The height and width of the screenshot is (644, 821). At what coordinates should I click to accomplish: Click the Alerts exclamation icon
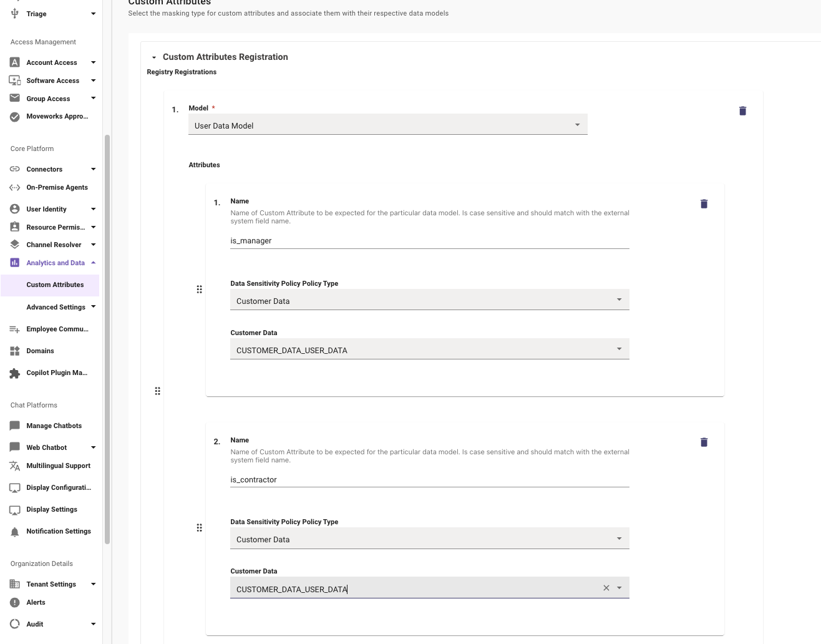(x=15, y=602)
